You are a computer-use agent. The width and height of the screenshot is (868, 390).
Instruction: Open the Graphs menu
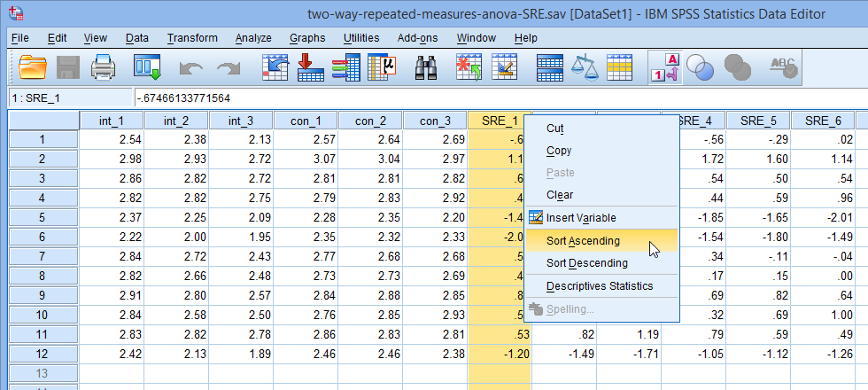[x=307, y=38]
